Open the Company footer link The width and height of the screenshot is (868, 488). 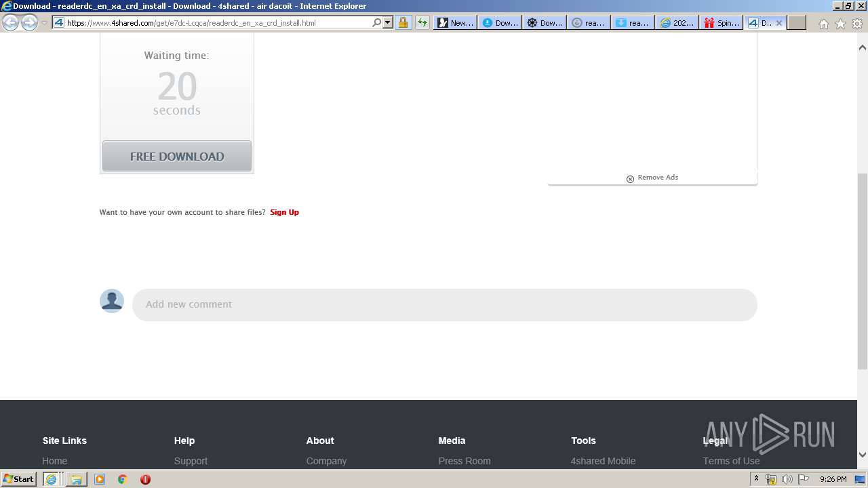(326, 461)
